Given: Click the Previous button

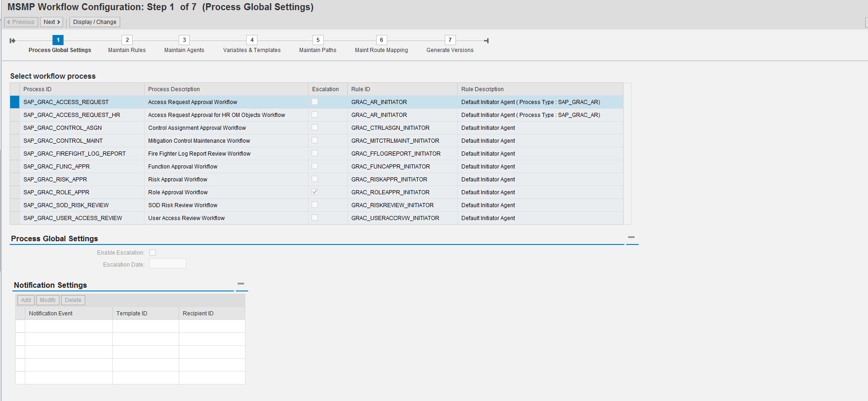Looking at the screenshot, I should pos(21,22).
